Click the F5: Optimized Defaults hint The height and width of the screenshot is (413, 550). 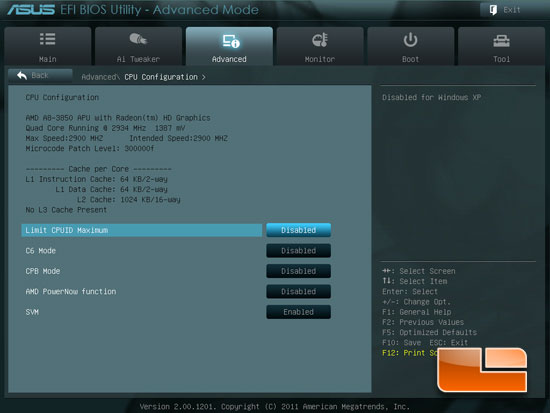pyautogui.click(x=429, y=332)
